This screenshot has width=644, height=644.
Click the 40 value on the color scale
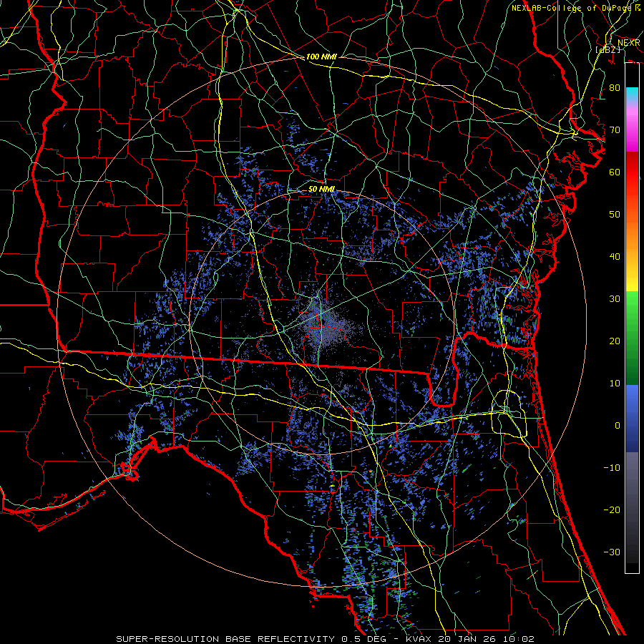click(x=615, y=257)
